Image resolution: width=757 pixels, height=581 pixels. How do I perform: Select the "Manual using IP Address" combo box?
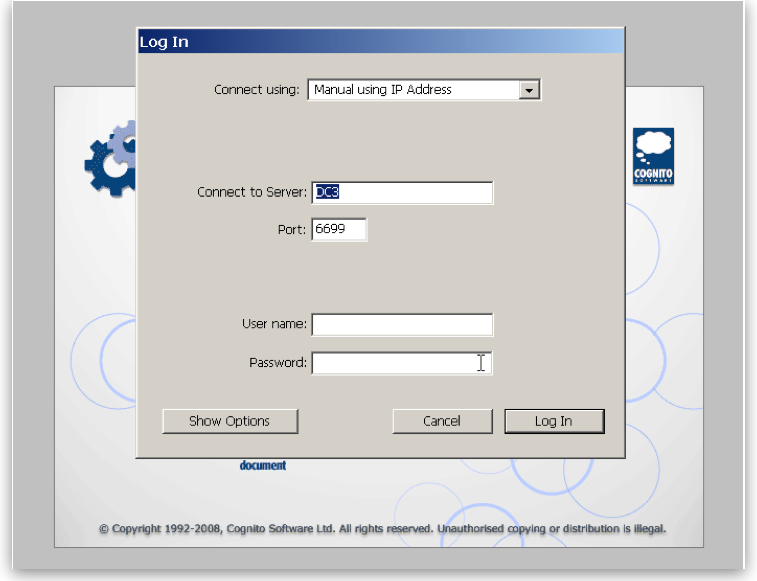pos(413,90)
